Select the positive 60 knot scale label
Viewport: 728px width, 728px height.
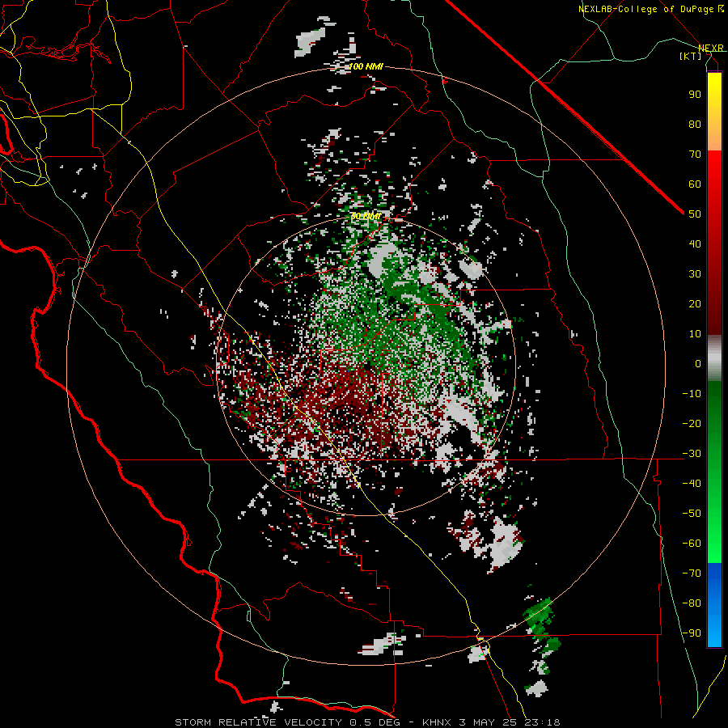(x=695, y=184)
